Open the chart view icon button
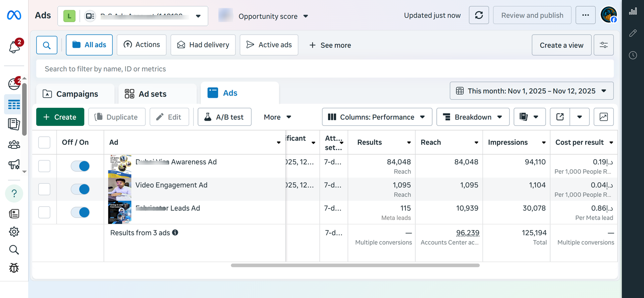644x298 pixels. pyautogui.click(x=604, y=117)
